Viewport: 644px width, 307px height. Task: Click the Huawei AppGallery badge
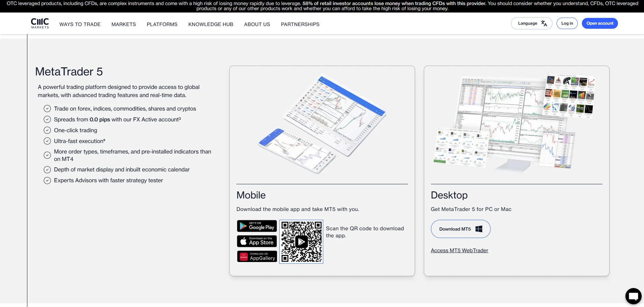(x=257, y=256)
